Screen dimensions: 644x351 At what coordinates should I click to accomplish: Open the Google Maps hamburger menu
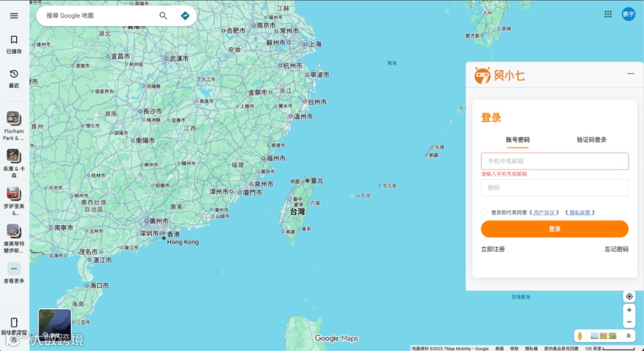[x=14, y=15]
